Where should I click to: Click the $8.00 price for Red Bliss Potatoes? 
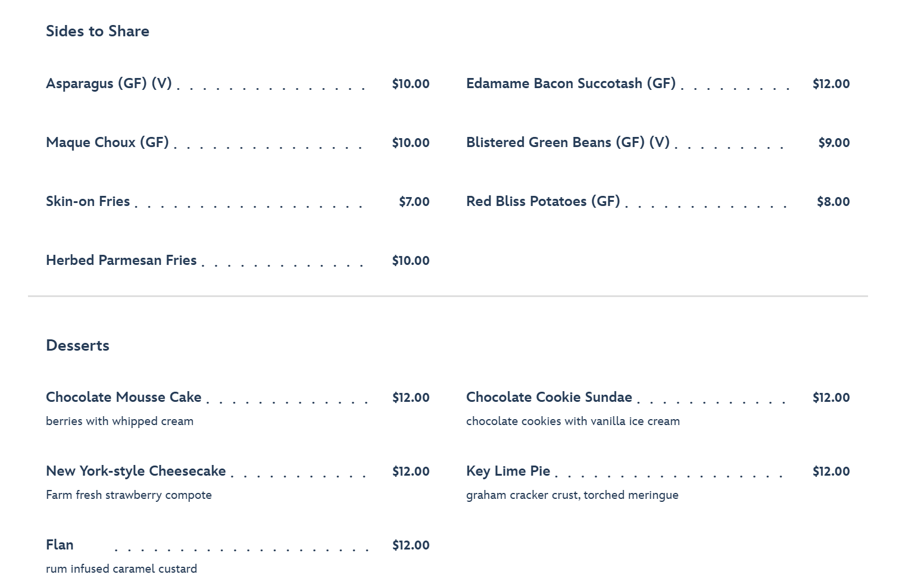tap(834, 201)
